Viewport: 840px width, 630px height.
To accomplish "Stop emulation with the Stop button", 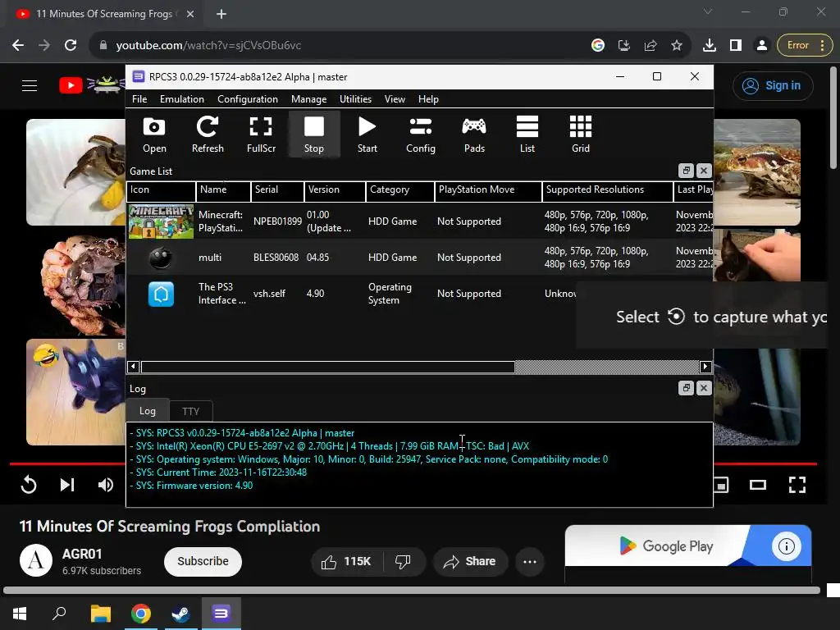I will point(314,135).
